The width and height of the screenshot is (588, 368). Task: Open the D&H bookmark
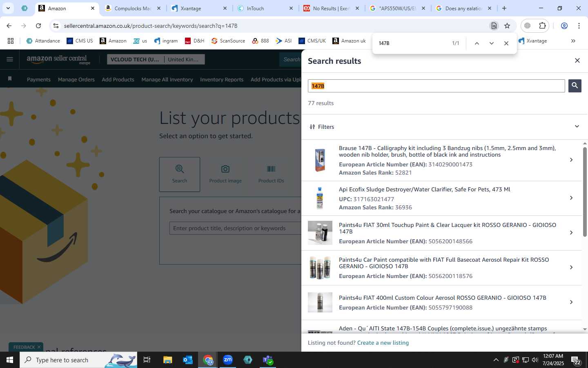click(194, 41)
